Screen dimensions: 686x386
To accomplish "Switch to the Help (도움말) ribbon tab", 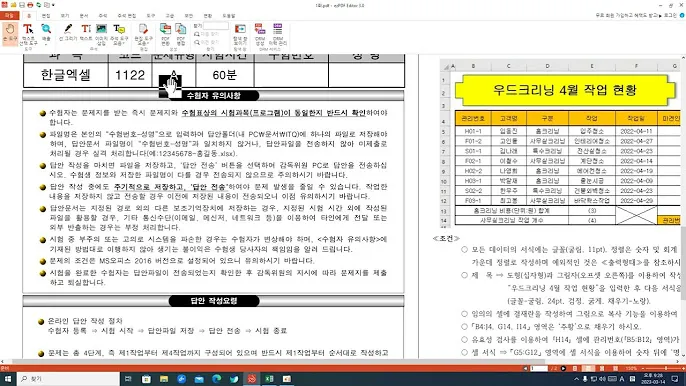I will (229, 16).
